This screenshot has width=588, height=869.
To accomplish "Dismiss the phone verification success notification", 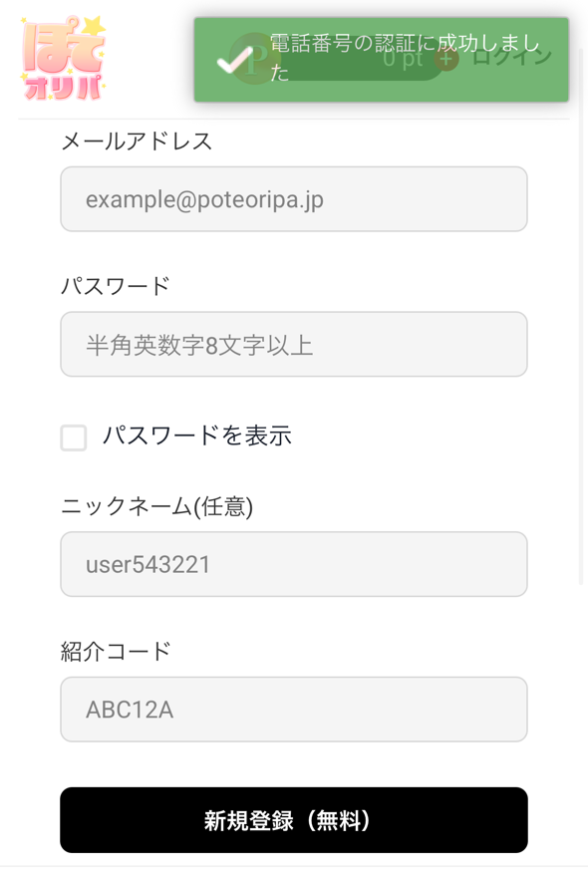I will [382, 58].
